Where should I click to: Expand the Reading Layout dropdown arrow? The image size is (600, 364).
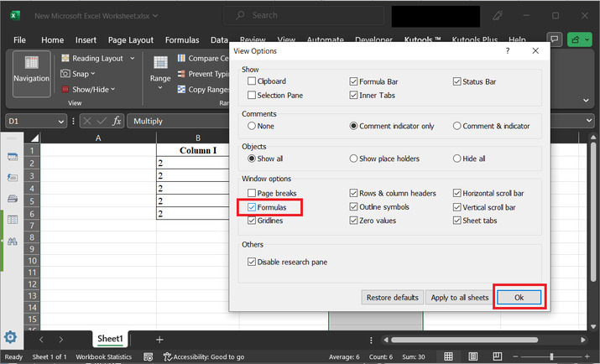point(133,58)
